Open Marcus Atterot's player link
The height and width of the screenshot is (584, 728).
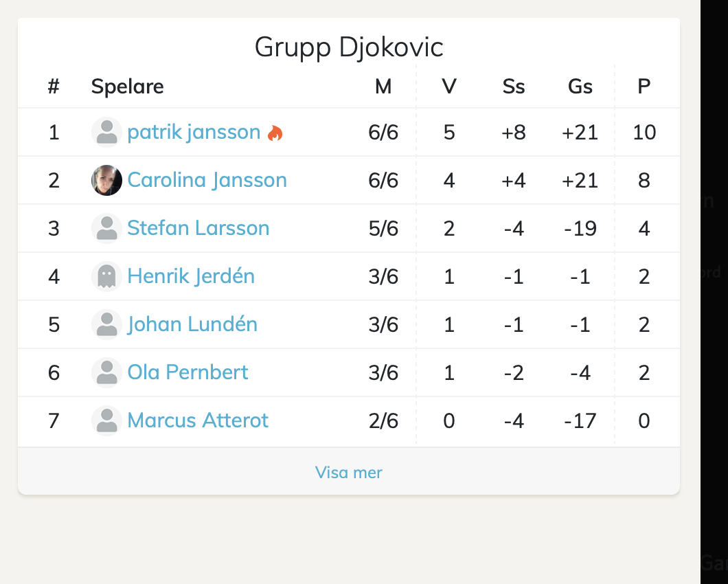[198, 420]
